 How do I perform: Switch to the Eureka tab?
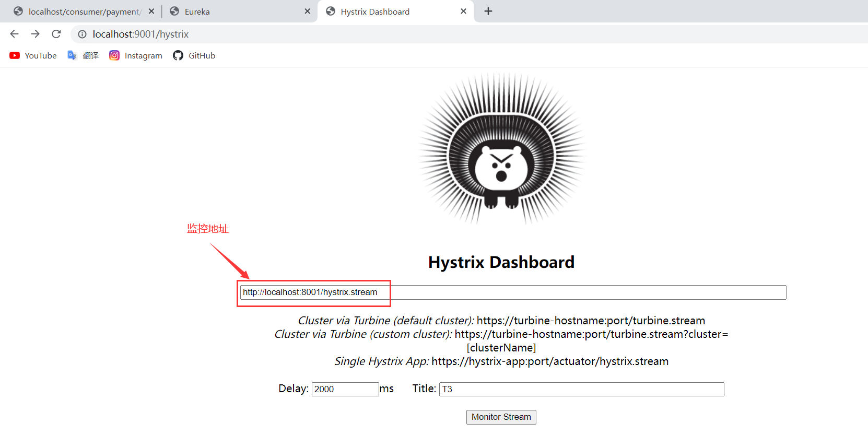click(x=240, y=11)
